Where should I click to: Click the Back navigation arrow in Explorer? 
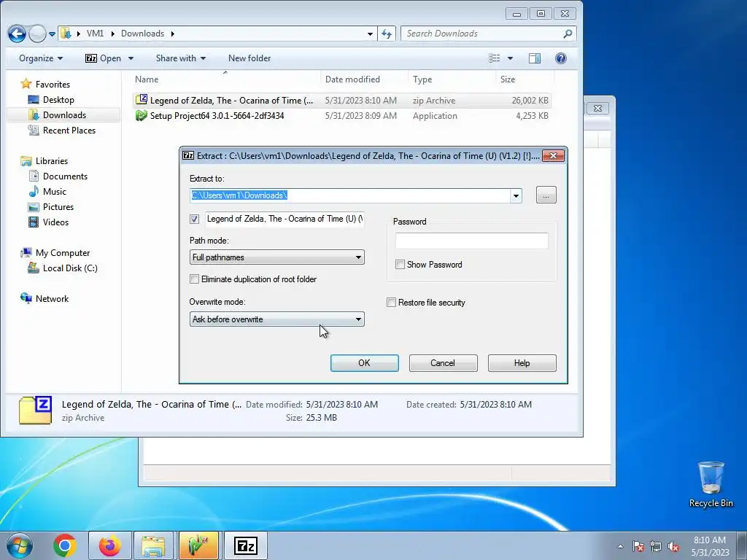[x=18, y=34]
